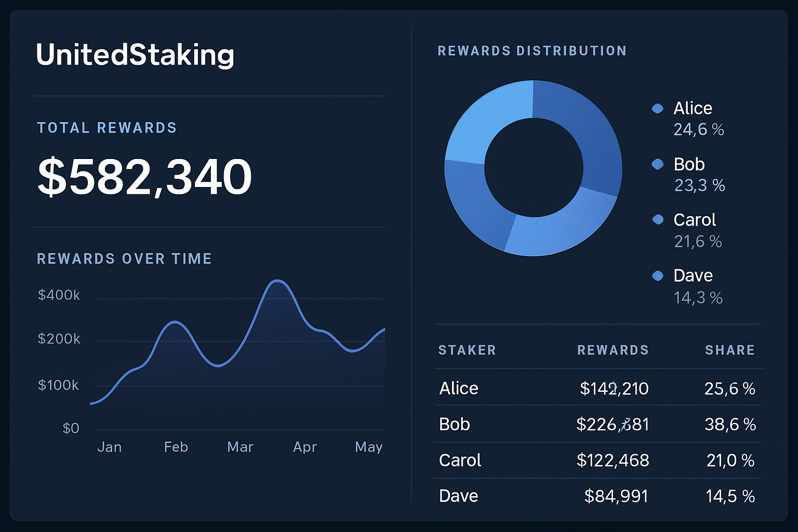Click the Dave legend marker icon
The width and height of the screenshot is (798, 532).
(658, 275)
